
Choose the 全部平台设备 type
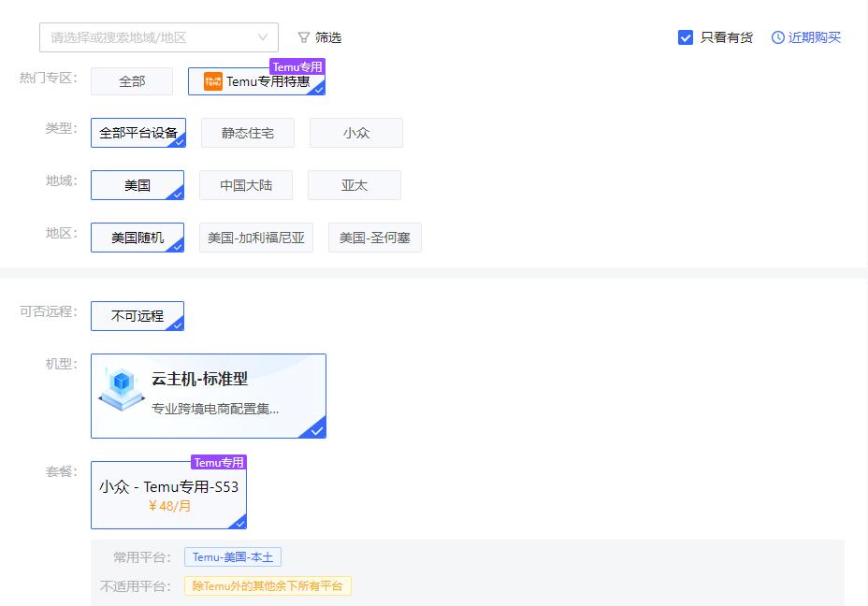coord(138,133)
